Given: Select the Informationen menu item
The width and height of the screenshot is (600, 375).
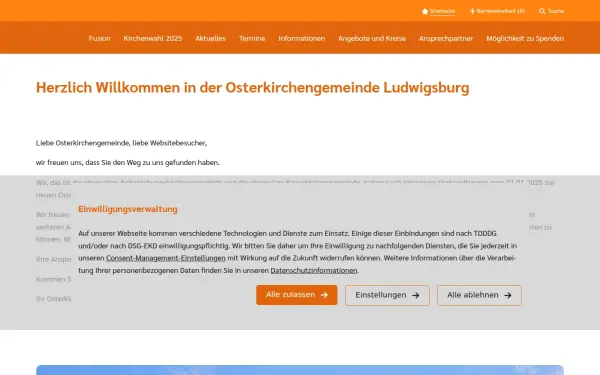Looking at the screenshot, I should point(302,38).
